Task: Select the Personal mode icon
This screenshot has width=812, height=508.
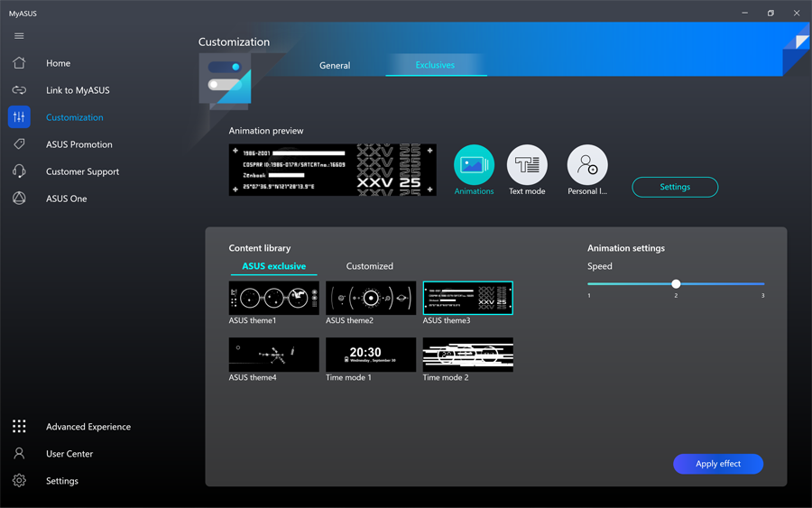Action: (x=587, y=165)
